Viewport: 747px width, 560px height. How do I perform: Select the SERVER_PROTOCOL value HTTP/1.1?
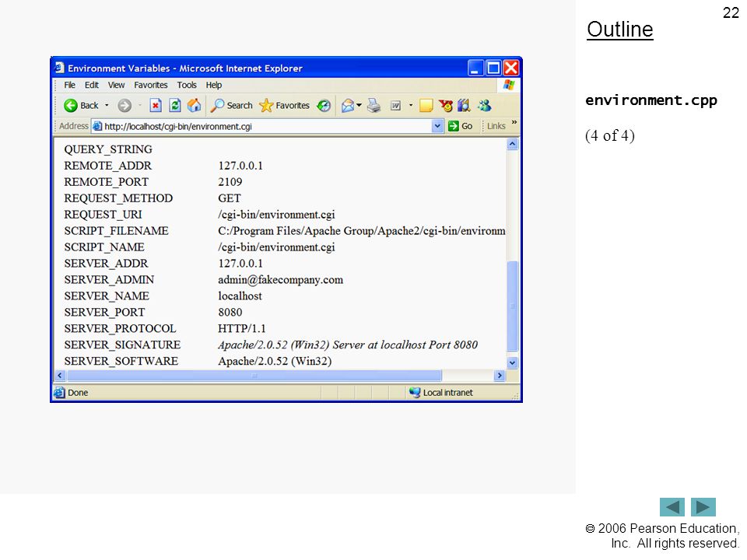(x=242, y=328)
